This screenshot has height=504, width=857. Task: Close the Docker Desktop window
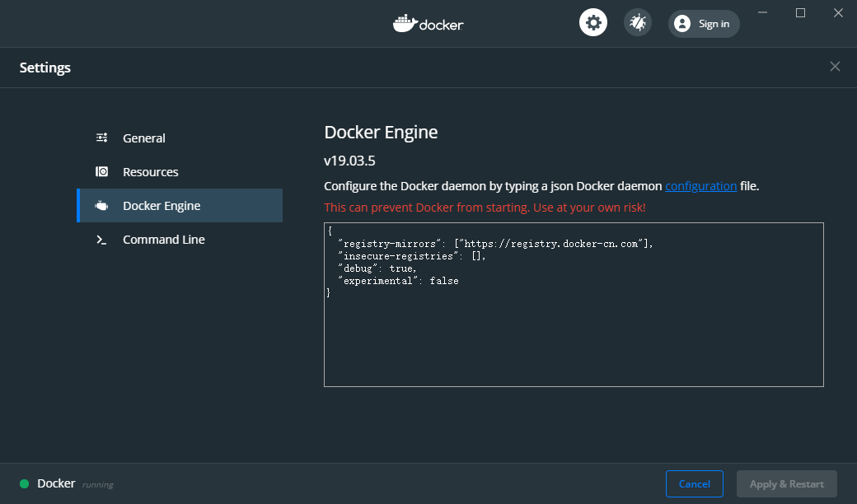coord(838,12)
